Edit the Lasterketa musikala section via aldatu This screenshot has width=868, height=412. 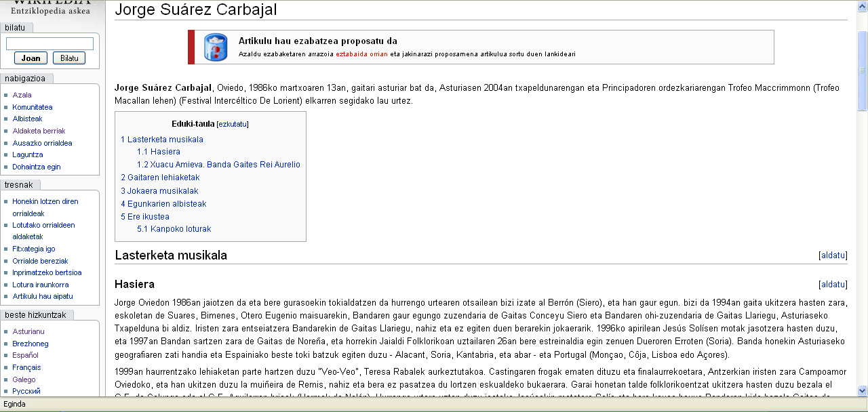click(x=833, y=255)
